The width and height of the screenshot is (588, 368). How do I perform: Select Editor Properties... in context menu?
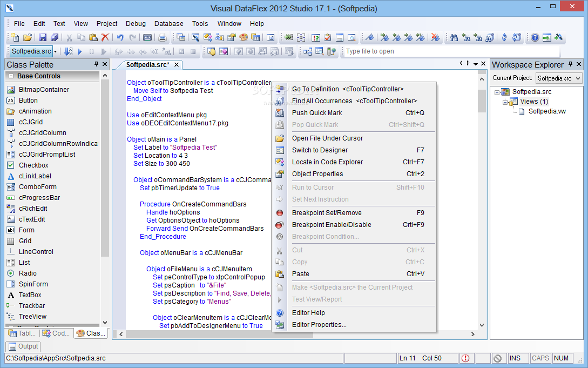coord(354,324)
